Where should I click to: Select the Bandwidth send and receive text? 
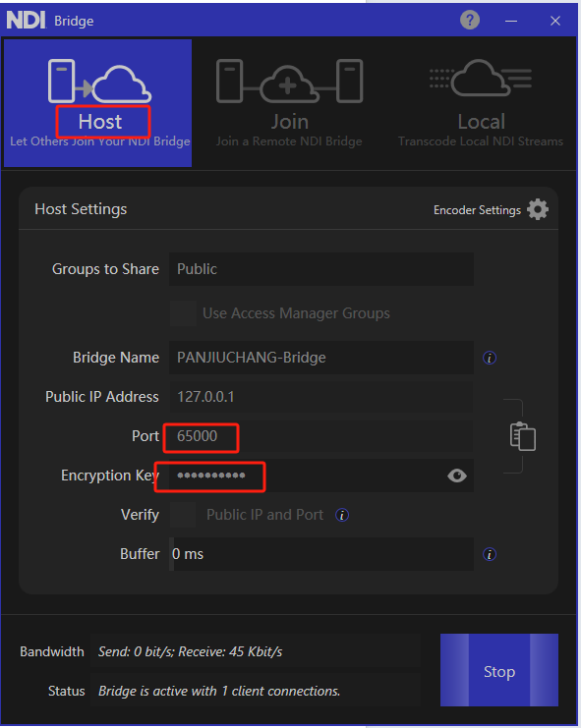191,651
